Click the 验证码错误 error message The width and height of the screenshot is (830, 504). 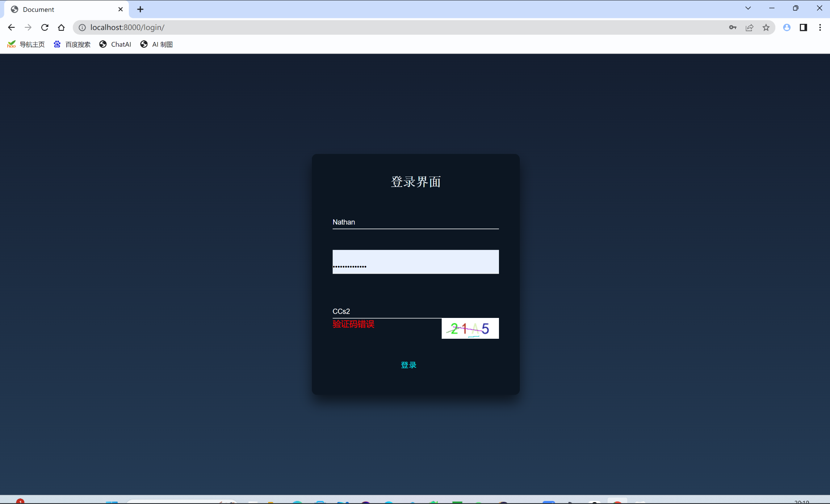(353, 324)
